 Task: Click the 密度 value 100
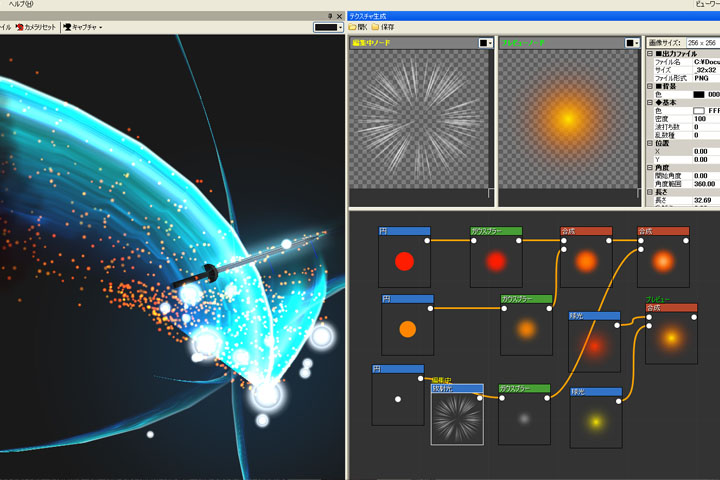click(706, 119)
